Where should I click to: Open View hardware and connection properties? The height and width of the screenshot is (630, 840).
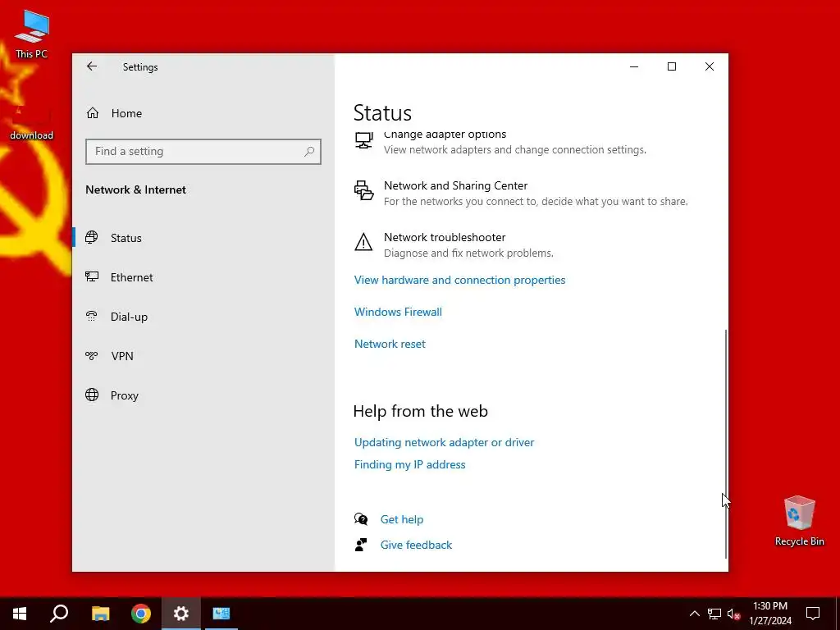tap(459, 280)
